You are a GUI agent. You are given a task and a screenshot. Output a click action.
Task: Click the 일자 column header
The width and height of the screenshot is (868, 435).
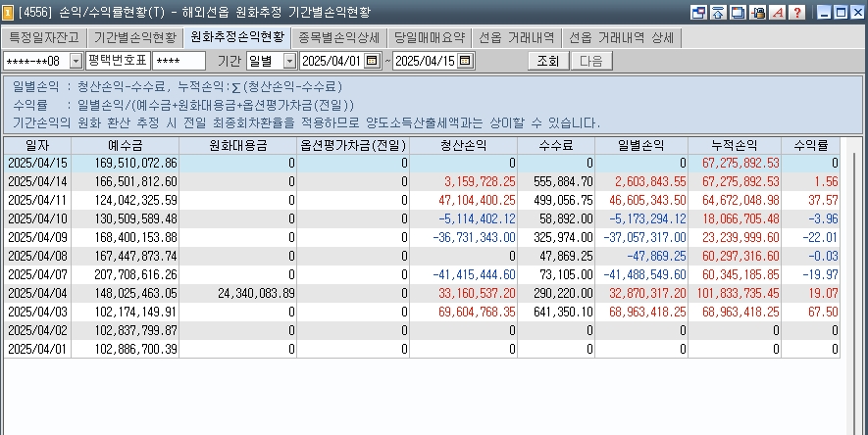click(37, 146)
